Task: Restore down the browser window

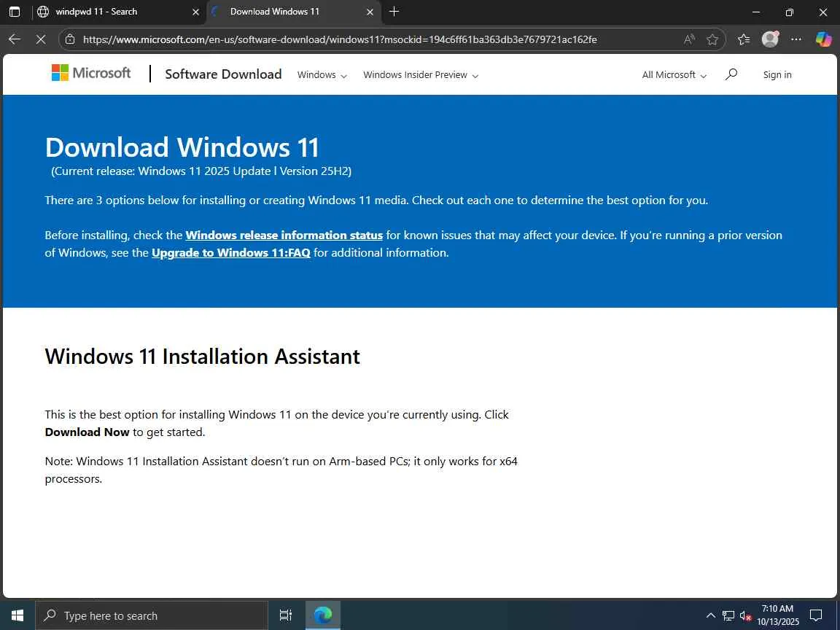Action: pos(789,12)
